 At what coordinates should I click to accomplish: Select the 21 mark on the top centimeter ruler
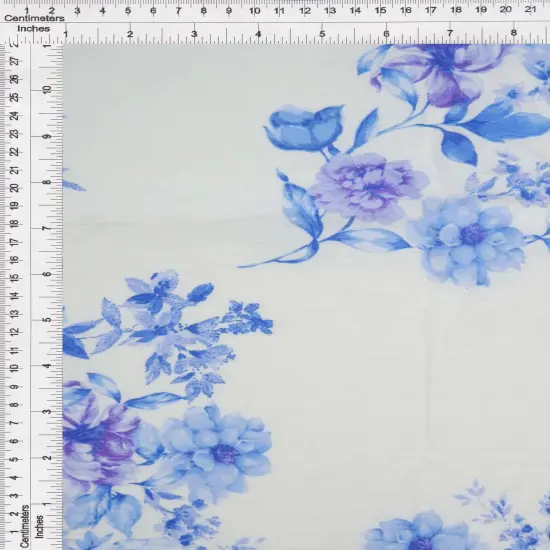531,9
